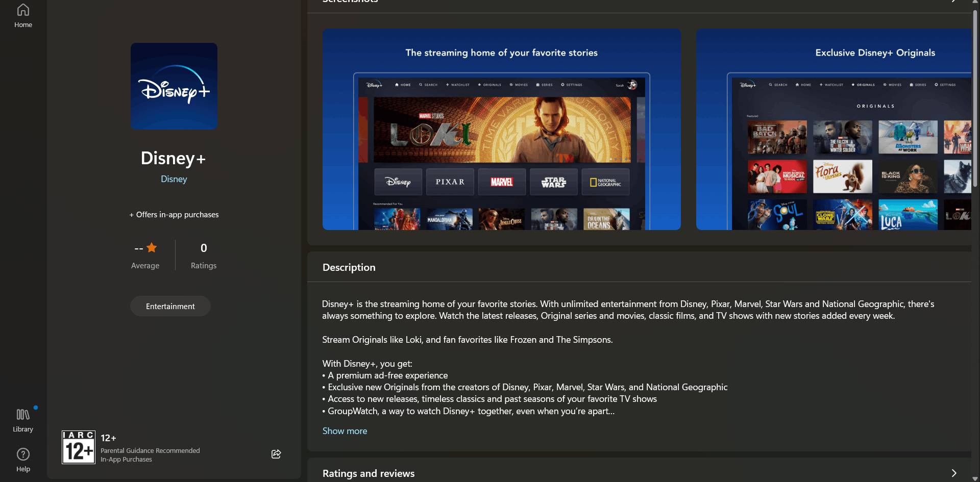Image resolution: width=980 pixels, height=482 pixels.
Task: Click the Offers in-app purchases text
Action: pyautogui.click(x=174, y=215)
